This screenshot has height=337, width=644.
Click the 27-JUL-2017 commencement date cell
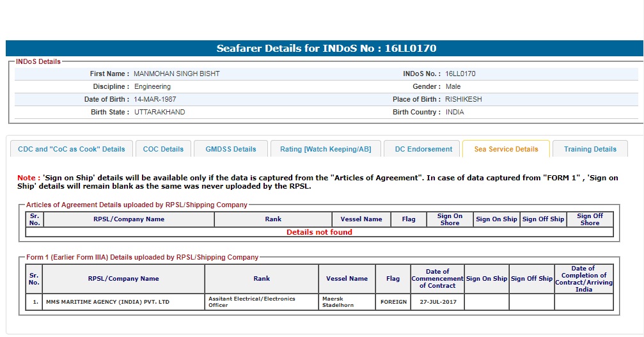(437, 302)
